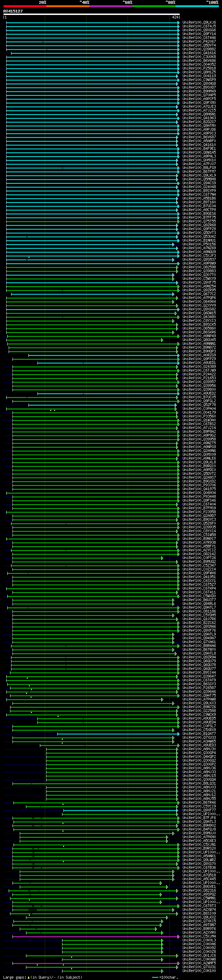
Task: Select the UniRef100_Q39957 label
Action: (199, 382)
